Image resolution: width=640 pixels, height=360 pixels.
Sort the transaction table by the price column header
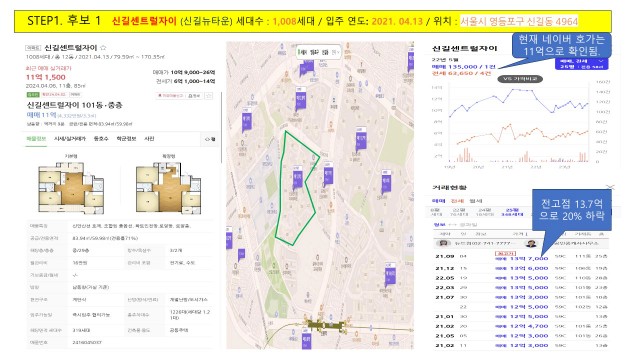click(520, 234)
